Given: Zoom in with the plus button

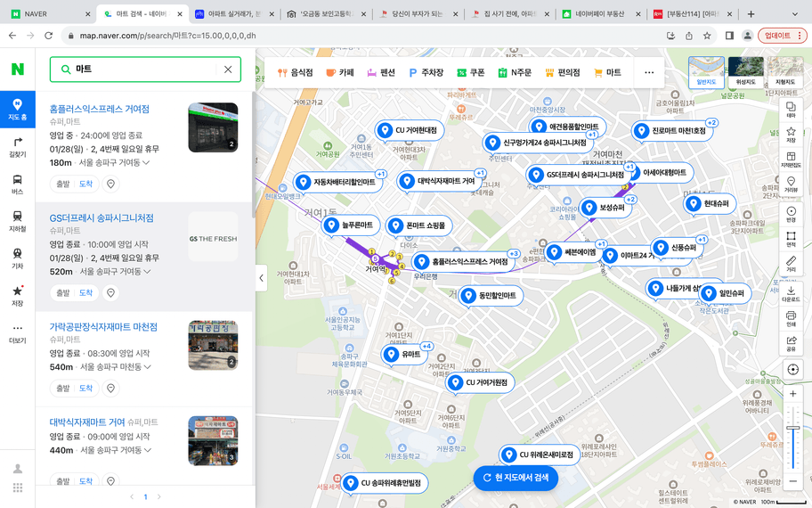Looking at the screenshot, I should point(792,394).
